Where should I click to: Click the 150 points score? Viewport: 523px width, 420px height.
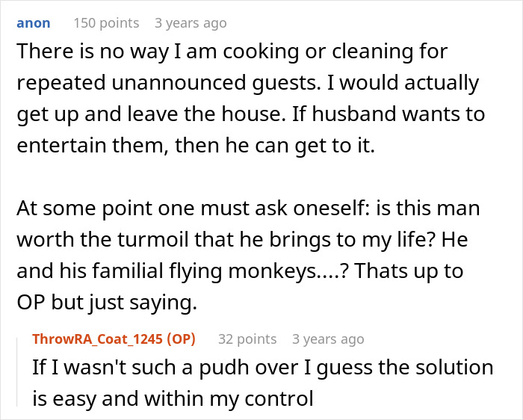(x=105, y=23)
